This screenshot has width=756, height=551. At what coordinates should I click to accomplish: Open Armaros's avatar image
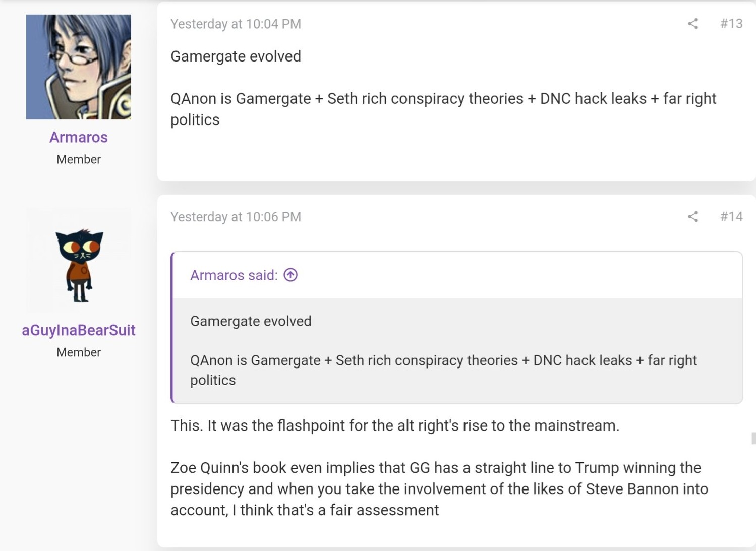coord(79,67)
